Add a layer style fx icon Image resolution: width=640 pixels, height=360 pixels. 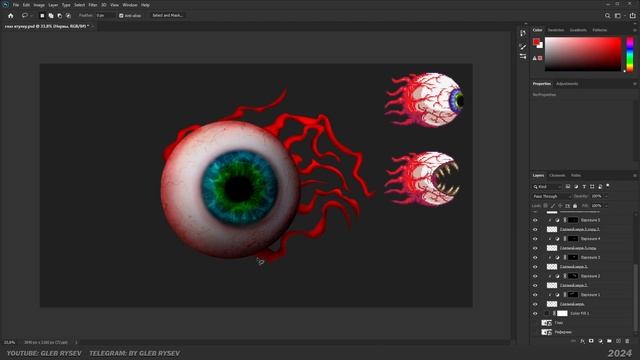pos(582,341)
